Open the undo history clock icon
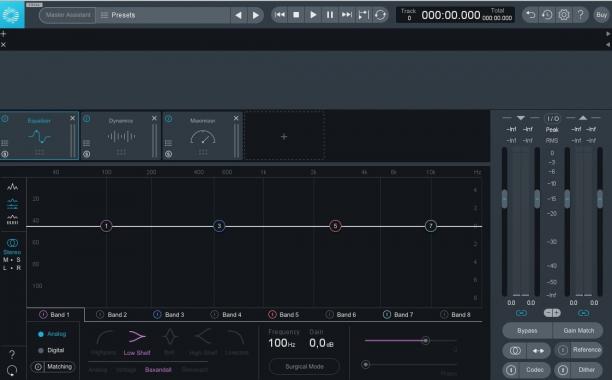The image size is (612, 380). point(547,15)
